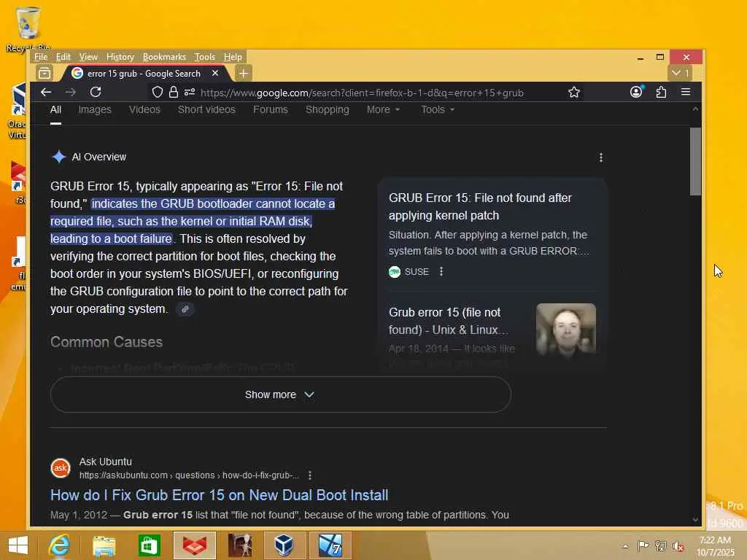
Task: Open the network tray icon
Action: 660,545
